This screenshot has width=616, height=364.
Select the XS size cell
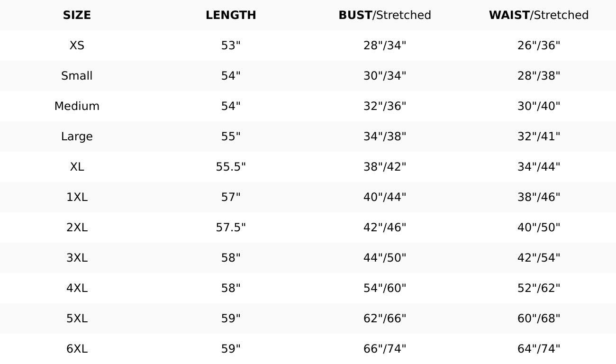77,45
